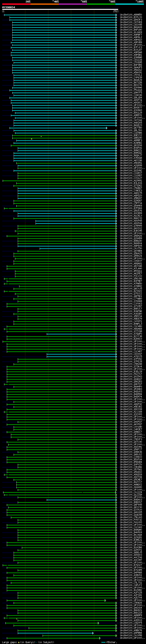Click hit label UniRef100_A7EKQ8
This screenshot has width=146, height=644.
point(131,158)
